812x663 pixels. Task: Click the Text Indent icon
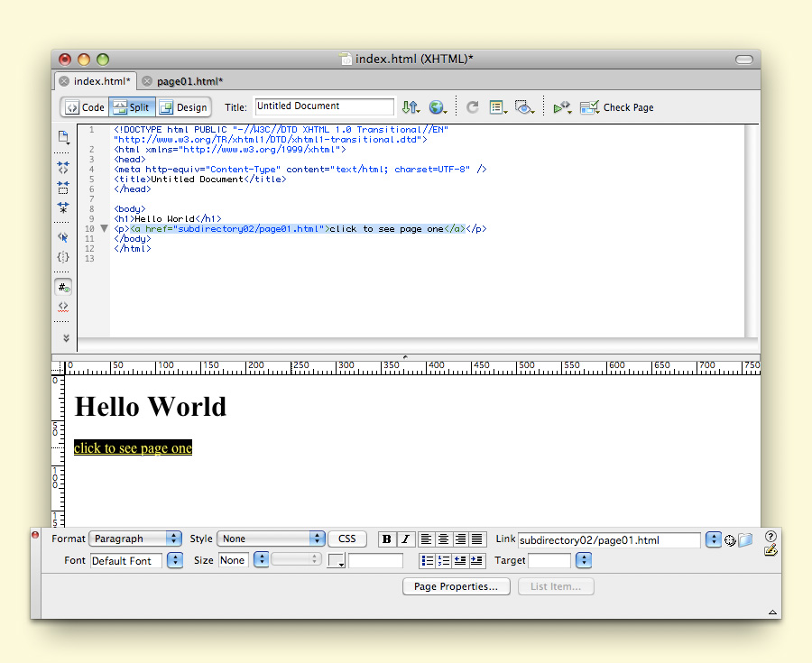click(x=476, y=560)
